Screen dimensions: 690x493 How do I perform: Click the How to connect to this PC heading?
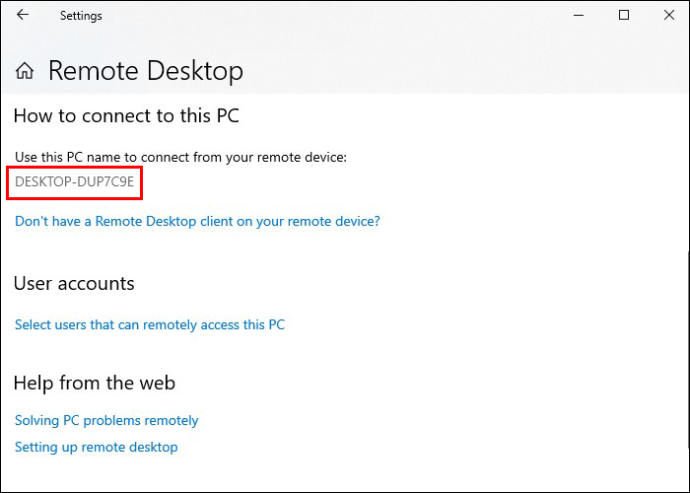tap(126, 116)
